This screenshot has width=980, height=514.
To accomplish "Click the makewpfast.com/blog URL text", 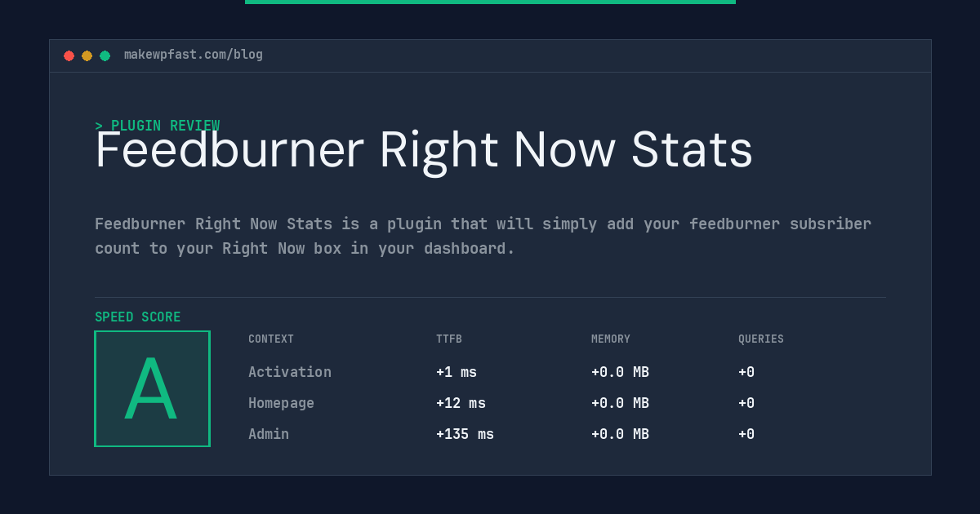I will tap(194, 55).
